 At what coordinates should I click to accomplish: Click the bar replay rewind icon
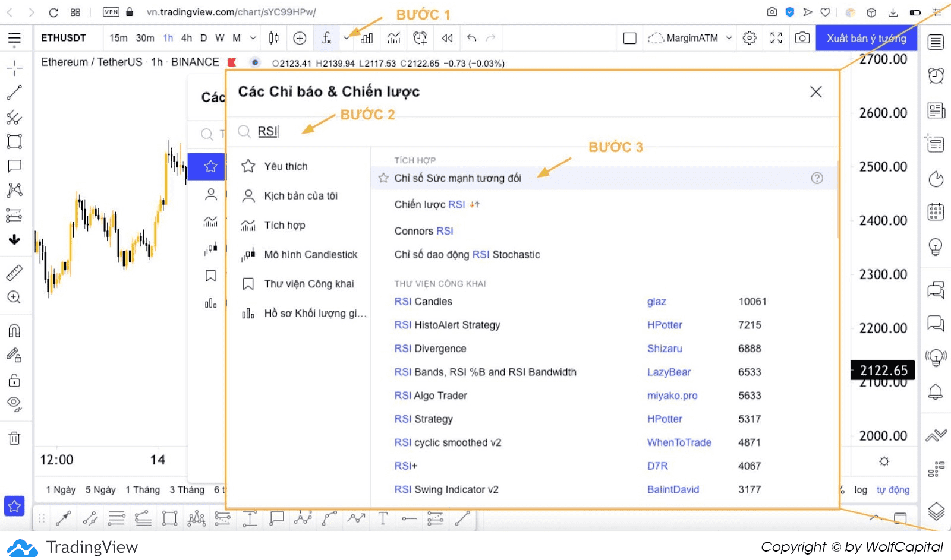448,38
